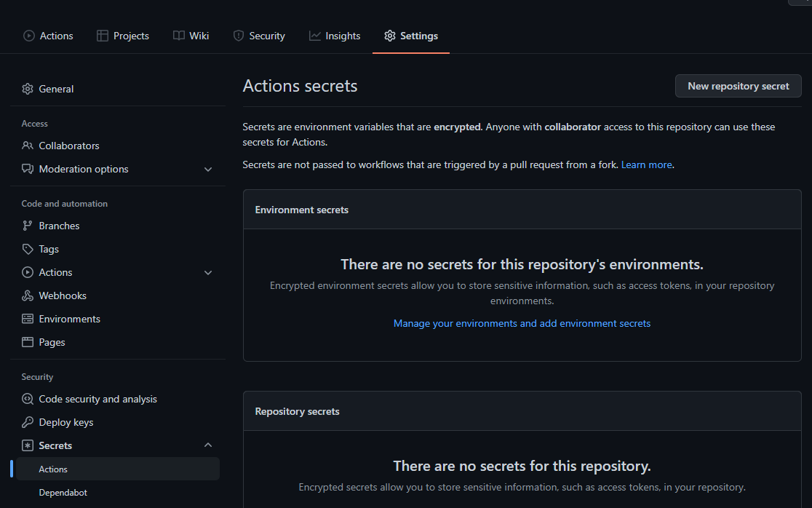Screen dimensions: 812x508
Task: Click New repository secret button
Action: tap(738, 86)
